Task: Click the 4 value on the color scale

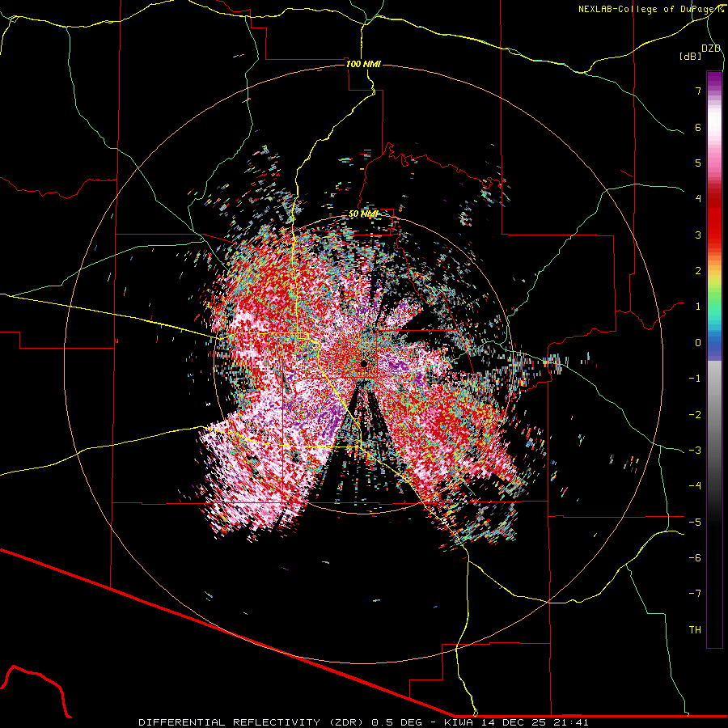Action: [698, 199]
